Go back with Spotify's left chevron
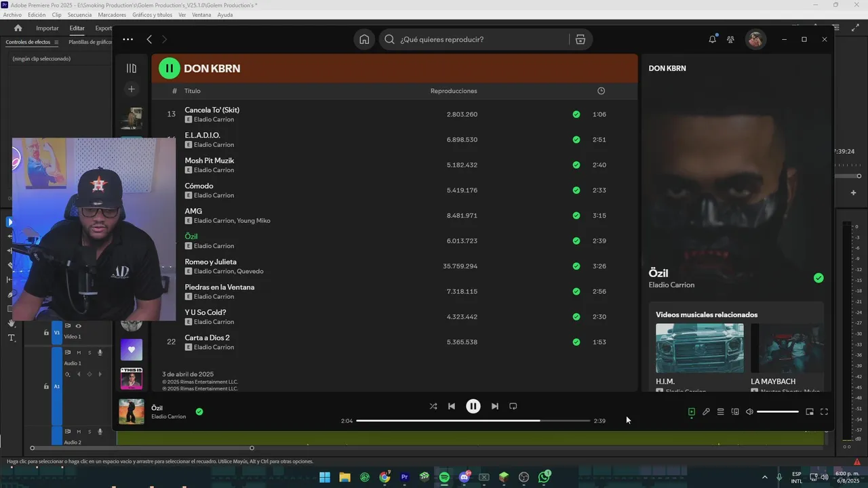Image resolution: width=868 pixels, height=488 pixels. pos(149,39)
